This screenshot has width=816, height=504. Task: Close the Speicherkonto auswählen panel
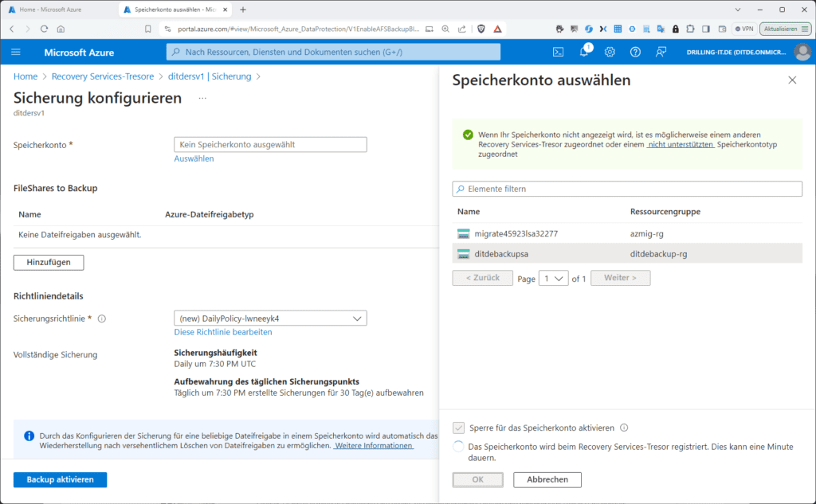click(792, 80)
